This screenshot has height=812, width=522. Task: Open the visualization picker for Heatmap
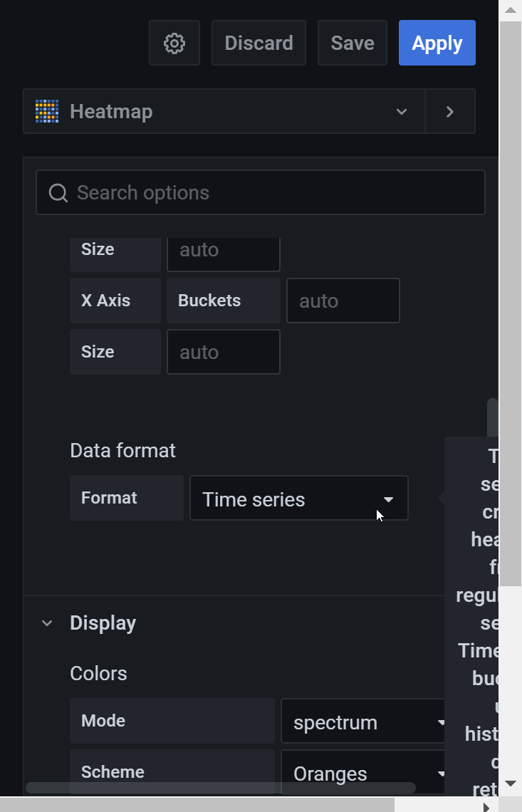pyautogui.click(x=401, y=111)
